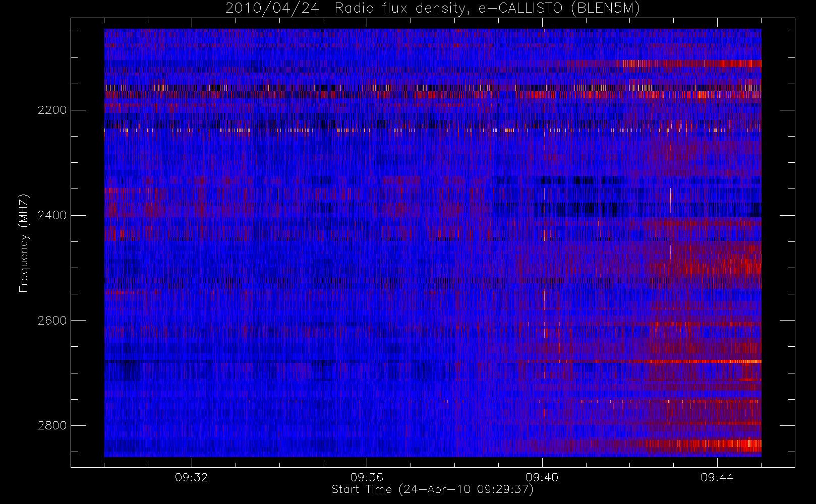This screenshot has height=504, width=816.
Task: Click the 09:32 time axis label
Action: point(192,477)
